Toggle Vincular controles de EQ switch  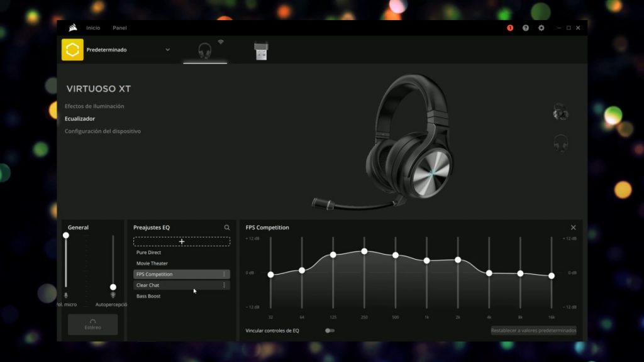coord(330,331)
